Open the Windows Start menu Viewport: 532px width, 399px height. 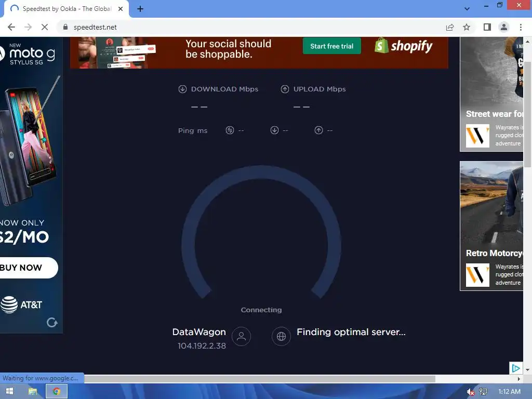[9, 391]
